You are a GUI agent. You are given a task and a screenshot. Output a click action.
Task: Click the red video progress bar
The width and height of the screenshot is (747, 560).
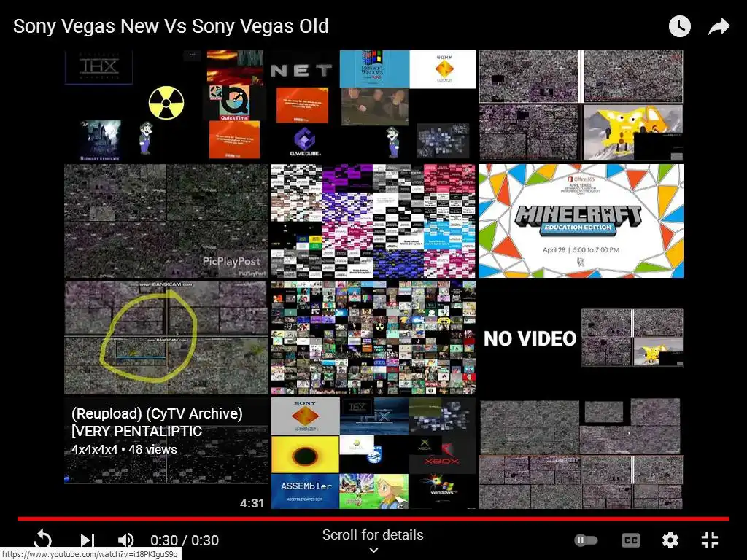[373, 518]
